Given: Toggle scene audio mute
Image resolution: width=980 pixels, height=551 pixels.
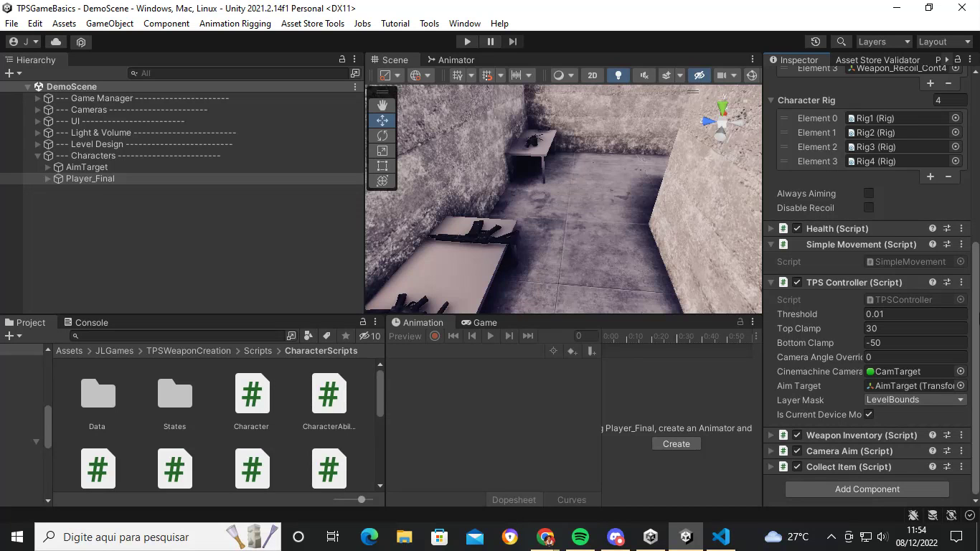Looking at the screenshot, I should pyautogui.click(x=644, y=75).
